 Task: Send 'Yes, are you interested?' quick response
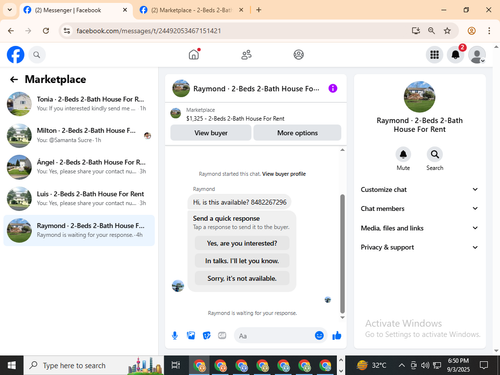tap(242, 243)
